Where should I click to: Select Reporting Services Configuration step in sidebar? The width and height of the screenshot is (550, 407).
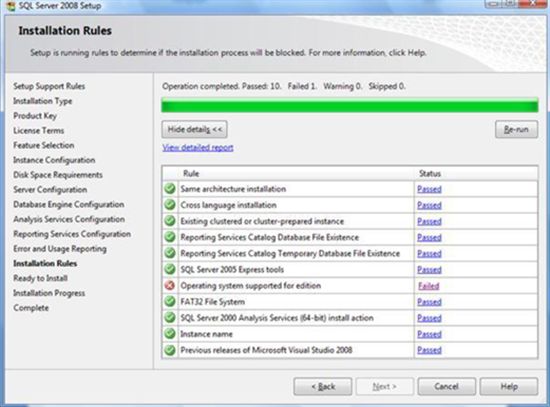pos(72,234)
